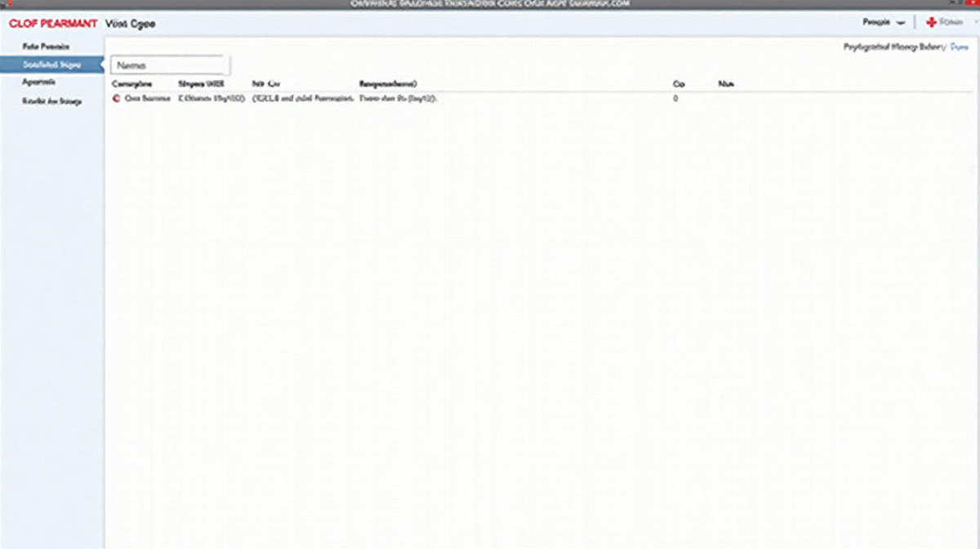Open the third sidebar item starting with 'A'

[39, 83]
